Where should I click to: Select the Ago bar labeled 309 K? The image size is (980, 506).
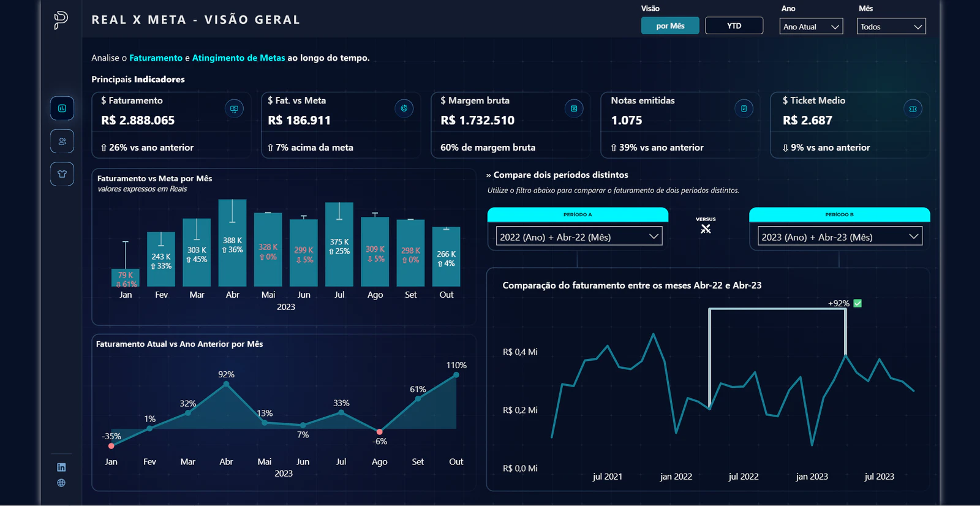[x=375, y=252]
